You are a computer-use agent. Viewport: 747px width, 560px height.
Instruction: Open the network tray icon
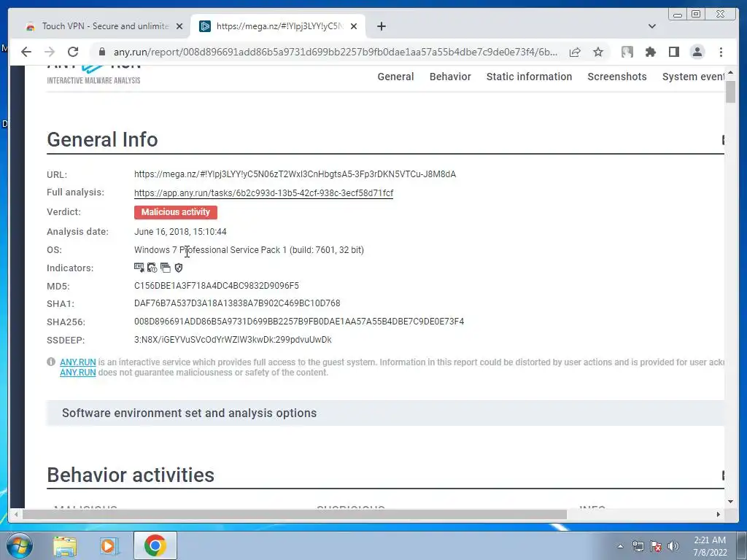click(x=638, y=546)
